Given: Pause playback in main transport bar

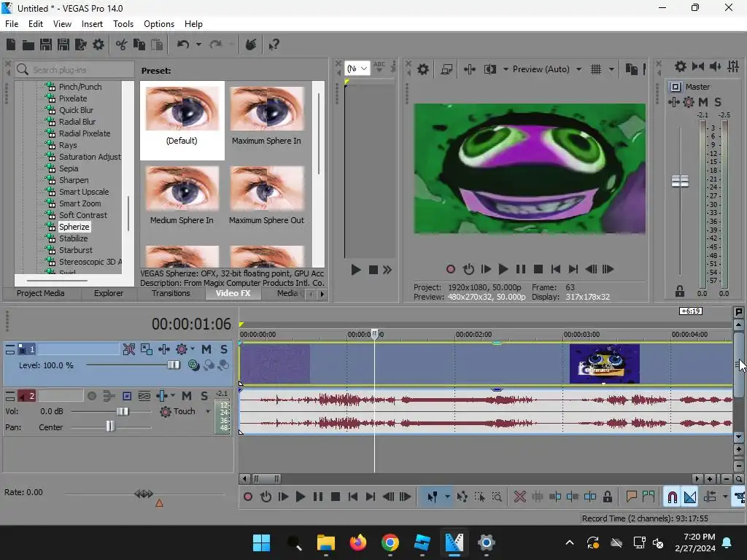Looking at the screenshot, I should pos(318,497).
